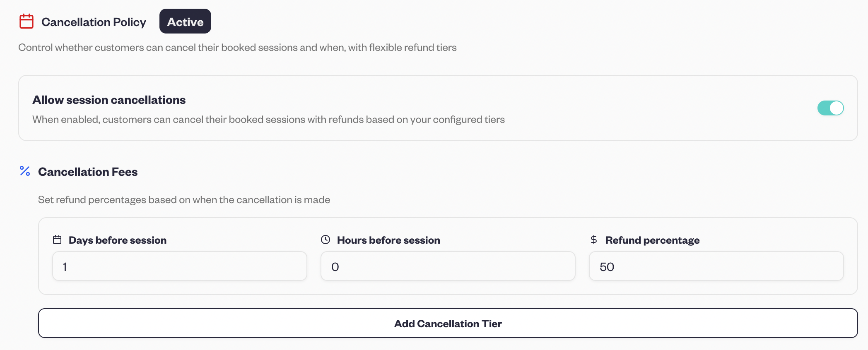Click the Active status badge

[185, 22]
